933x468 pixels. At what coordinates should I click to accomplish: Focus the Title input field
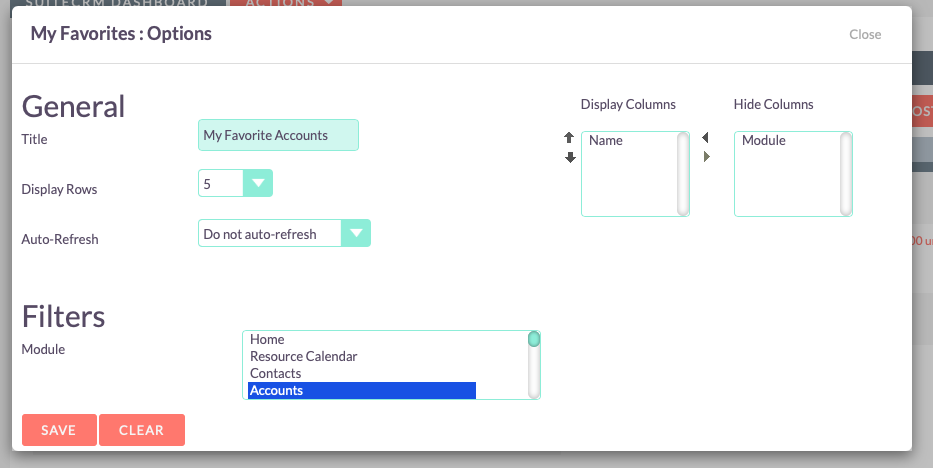(278, 135)
